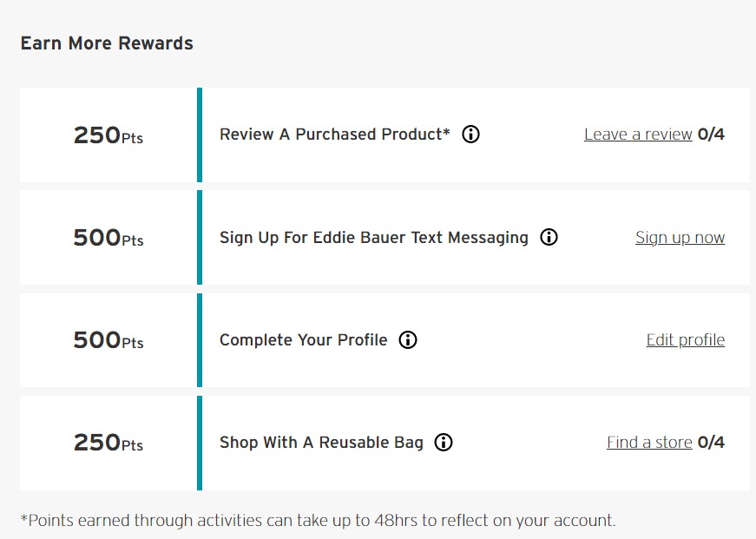Viewport: 756px width, 539px height.
Task: Click the 48hrs points footnote text
Action: point(319,521)
